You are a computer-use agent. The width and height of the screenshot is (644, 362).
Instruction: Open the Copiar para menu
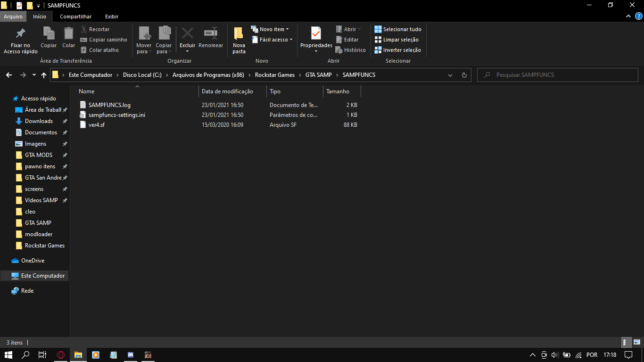[x=164, y=41]
